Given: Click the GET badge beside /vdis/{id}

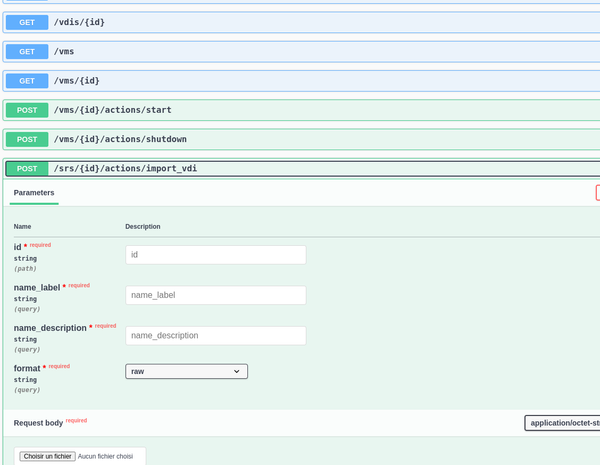Looking at the screenshot, I should point(27,21).
